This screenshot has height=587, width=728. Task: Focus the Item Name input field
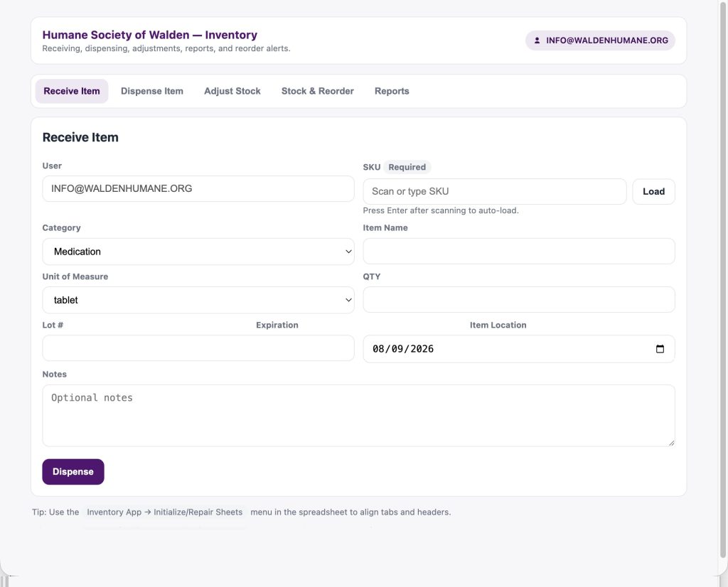point(518,251)
